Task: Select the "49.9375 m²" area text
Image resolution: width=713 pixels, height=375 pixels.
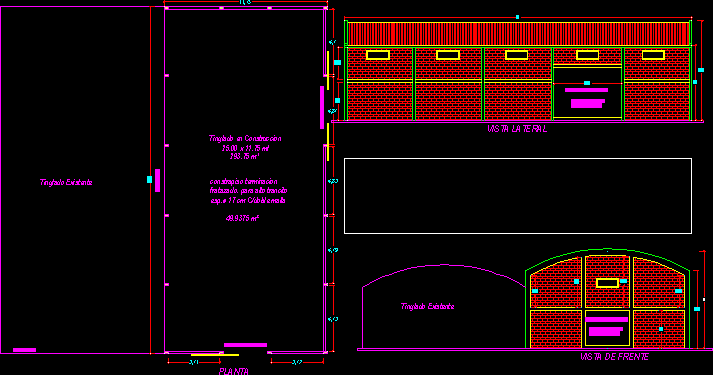Action: tap(242, 218)
